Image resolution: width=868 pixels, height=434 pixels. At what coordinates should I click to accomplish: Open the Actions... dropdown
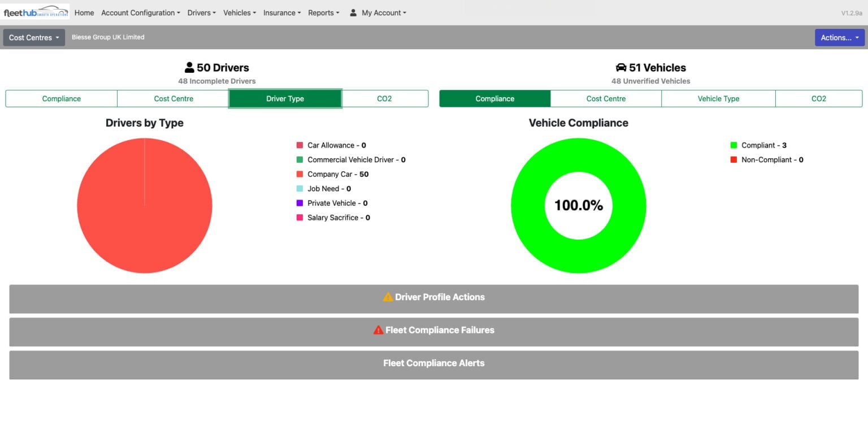pyautogui.click(x=840, y=37)
